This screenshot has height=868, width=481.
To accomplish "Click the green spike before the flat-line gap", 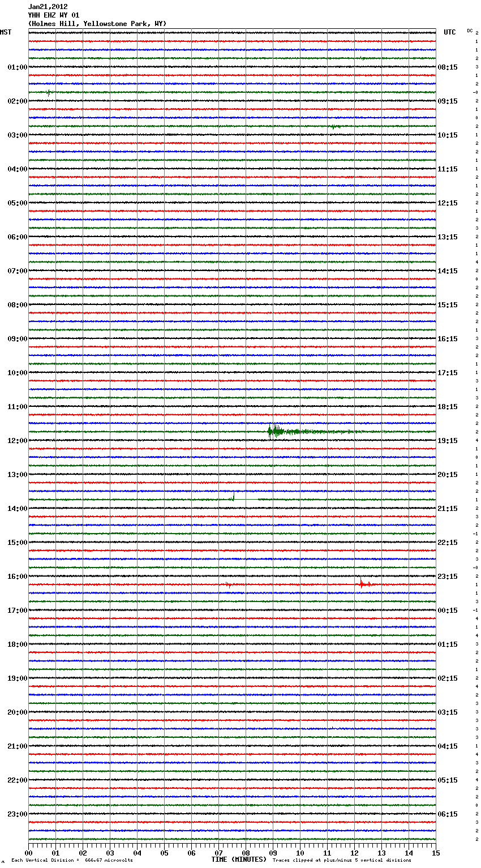I will coord(233,497).
